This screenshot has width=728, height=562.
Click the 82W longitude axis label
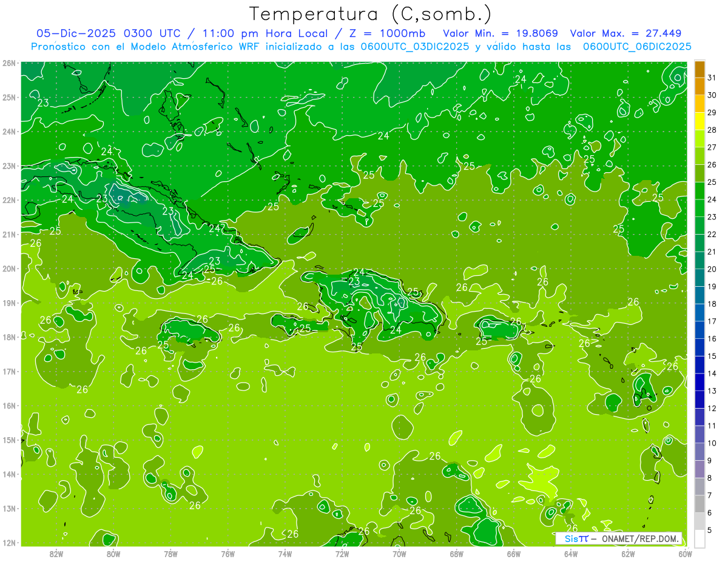click(x=56, y=554)
